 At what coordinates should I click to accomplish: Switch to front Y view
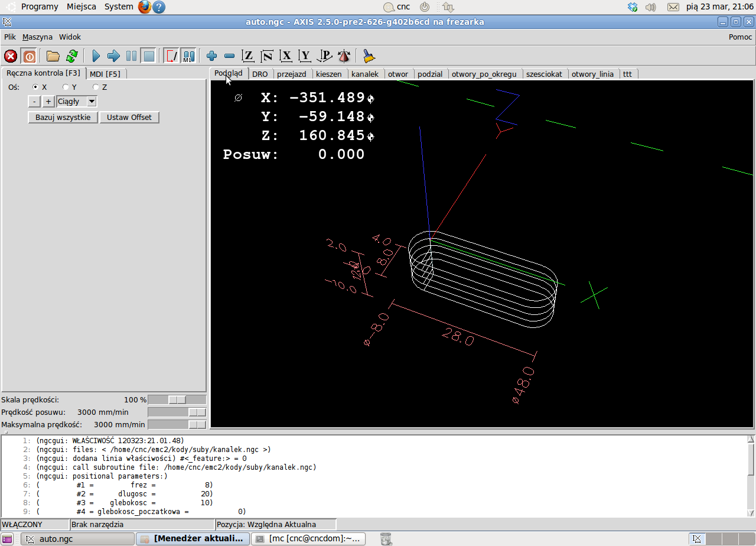(305, 56)
